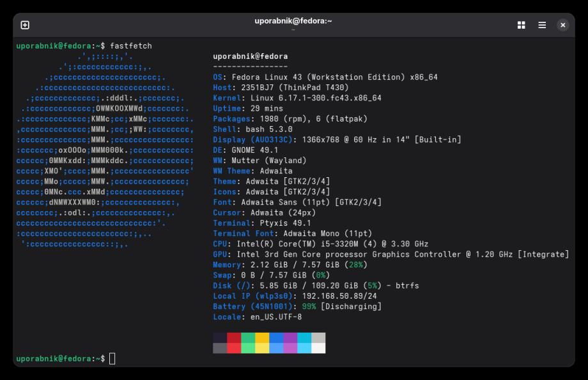Click the window title uporabnik@fedora:~
Image resolution: width=588 pixels, height=380 pixels.
coord(293,21)
